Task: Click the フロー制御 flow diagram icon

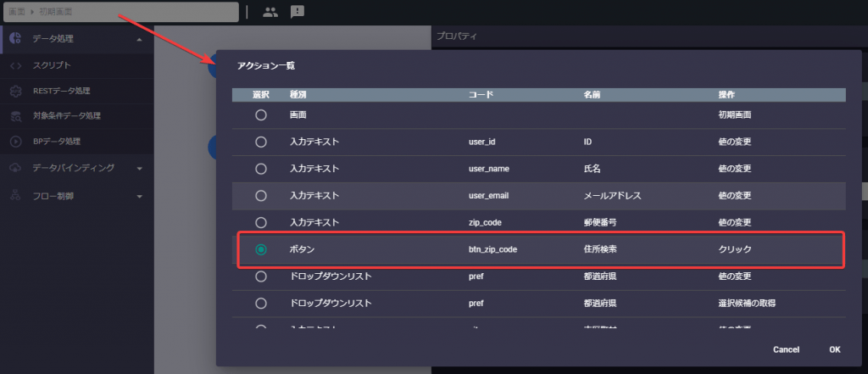Action: 16,196
